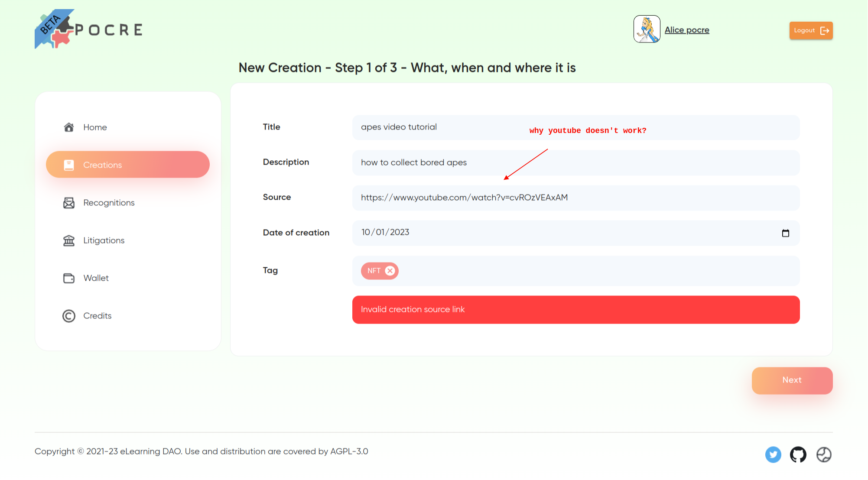Open the globe icon in footer
The image size is (868, 480).
(824, 454)
